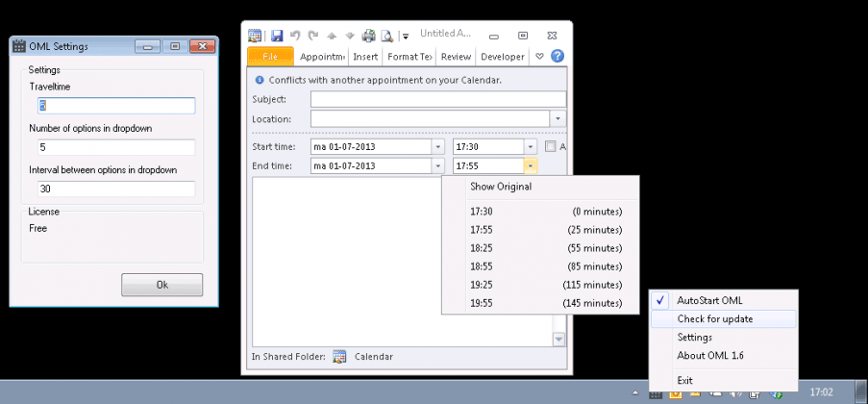Switch to the Developer ribbon tab

coord(502,57)
